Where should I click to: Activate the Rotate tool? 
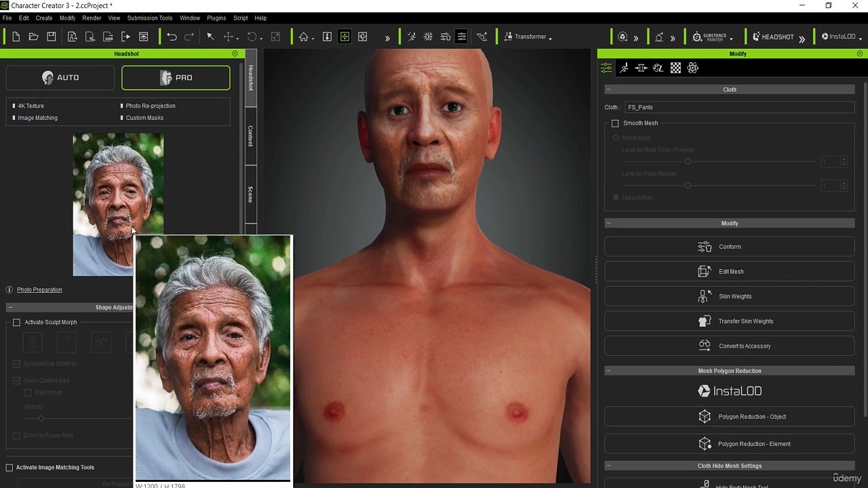point(252,37)
